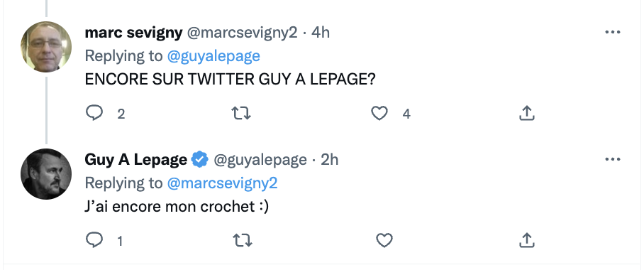Reply to marc sevigny's tweet
The image size is (644, 270).
coord(94,113)
